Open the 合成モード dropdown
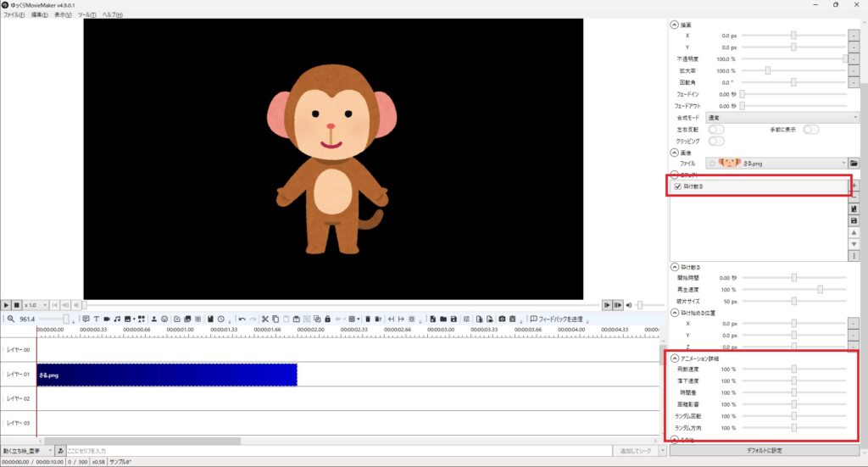This screenshot has width=868, height=467. (782, 117)
